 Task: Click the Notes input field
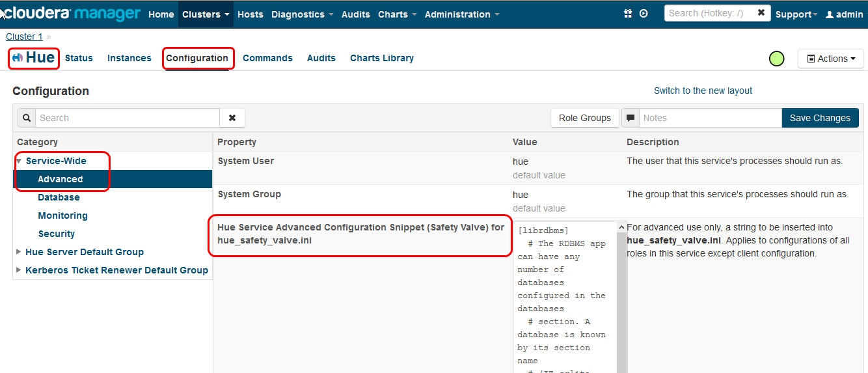tap(710, 118)
